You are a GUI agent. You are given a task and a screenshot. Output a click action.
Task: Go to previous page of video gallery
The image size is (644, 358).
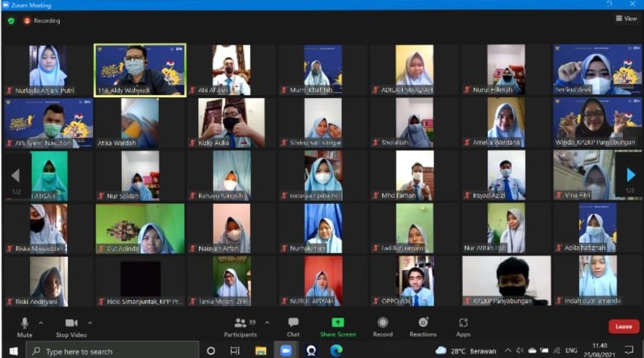click(x=14, y=175)
